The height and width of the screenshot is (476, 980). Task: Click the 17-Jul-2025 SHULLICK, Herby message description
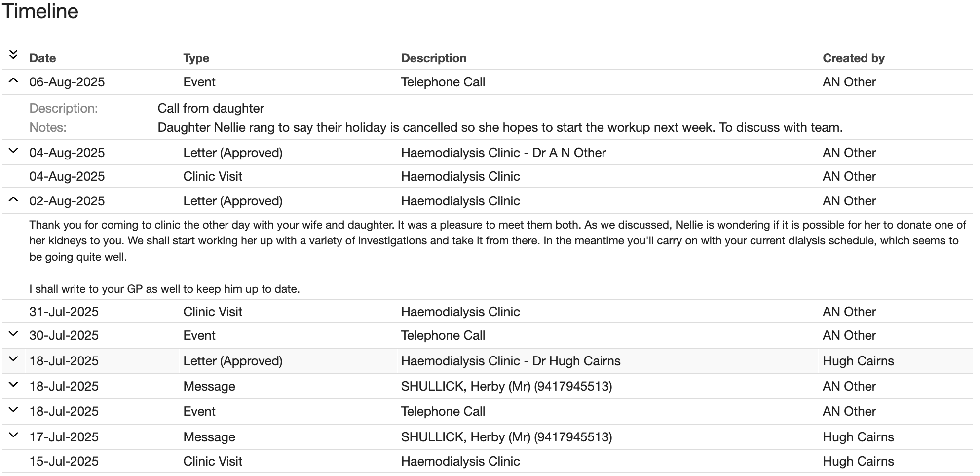point(506,437)
